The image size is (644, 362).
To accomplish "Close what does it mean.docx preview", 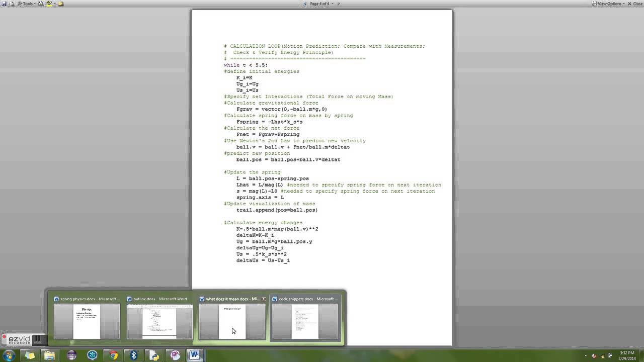I will [263, 299].
